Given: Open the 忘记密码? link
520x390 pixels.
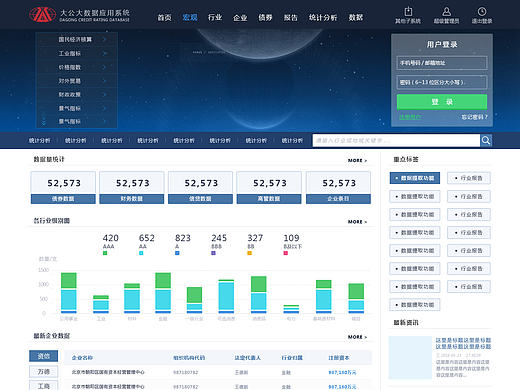Looking at the screenshot, I should (x=474, y=117).
